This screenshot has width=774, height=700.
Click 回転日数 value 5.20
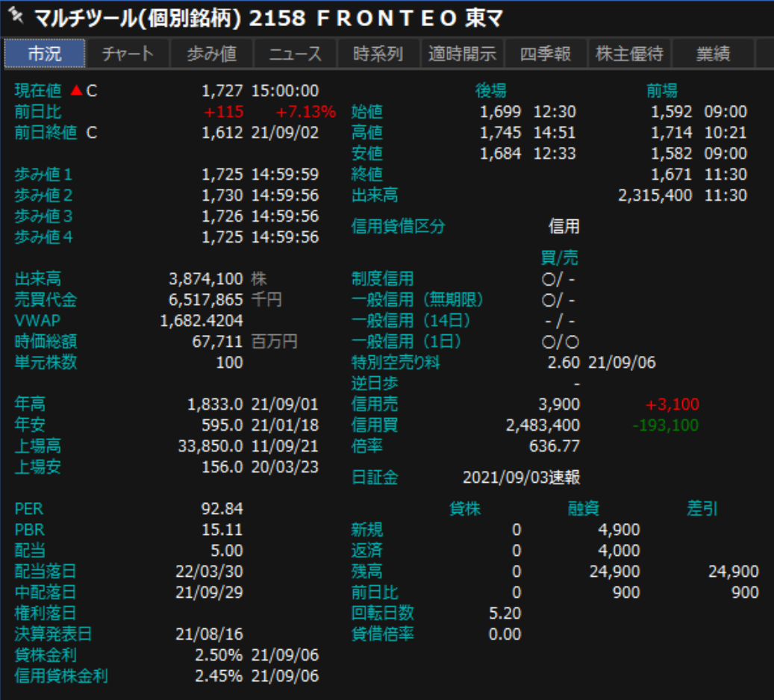(x=505, y=613)
